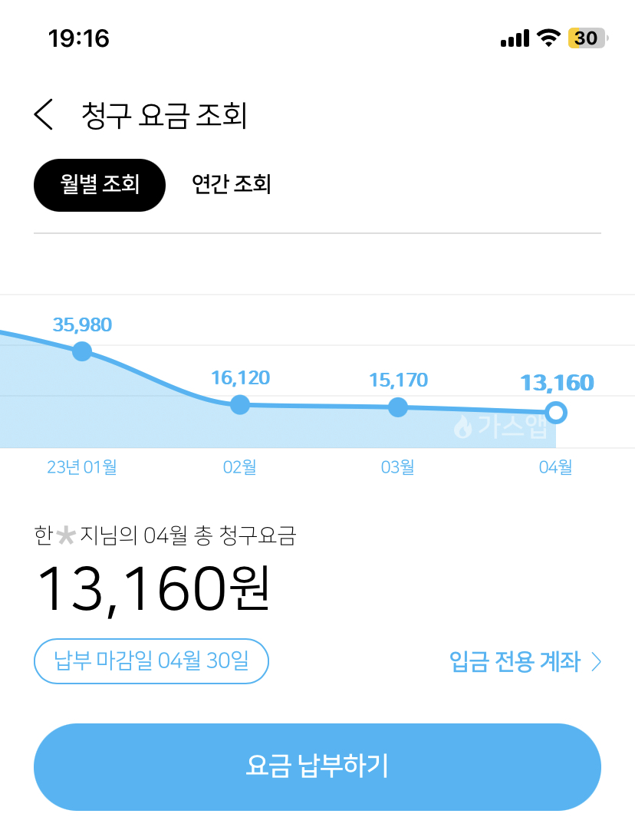Open the 입금 전용 계좌 link

tap(515, 661)
